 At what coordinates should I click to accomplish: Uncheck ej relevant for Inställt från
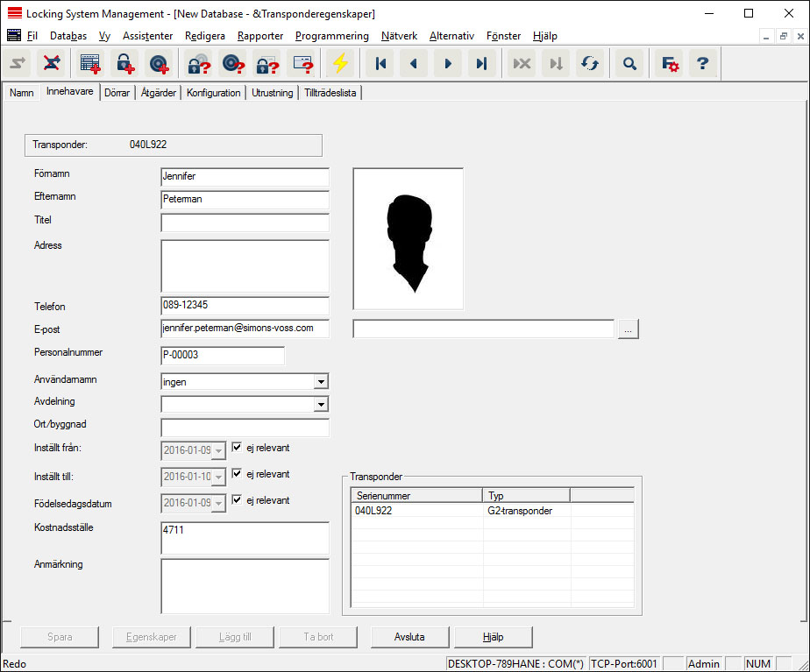(x=237, y=448)
